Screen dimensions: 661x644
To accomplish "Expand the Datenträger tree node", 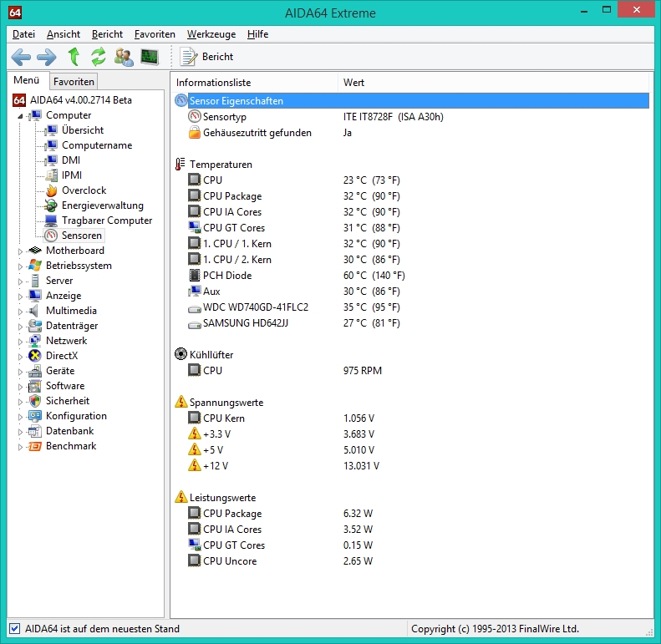I will [x=20, y=326].
